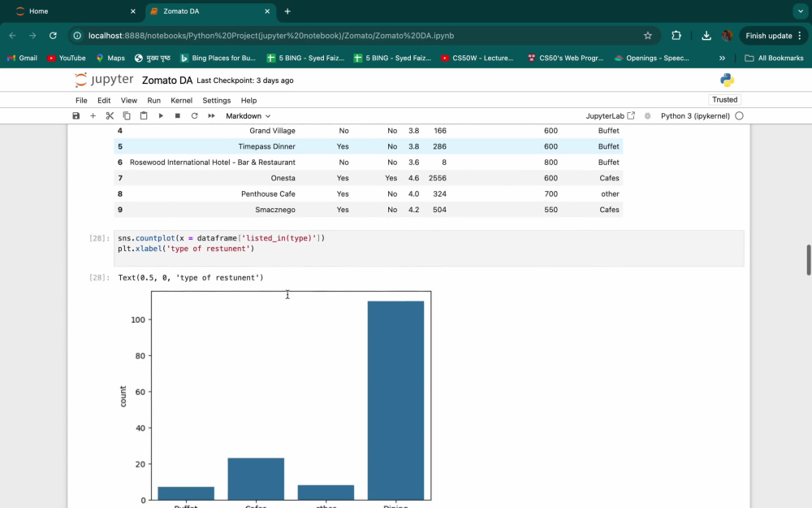Insert a cell below with the plus icon
812x508 pixels.
(x=93, y=115)
